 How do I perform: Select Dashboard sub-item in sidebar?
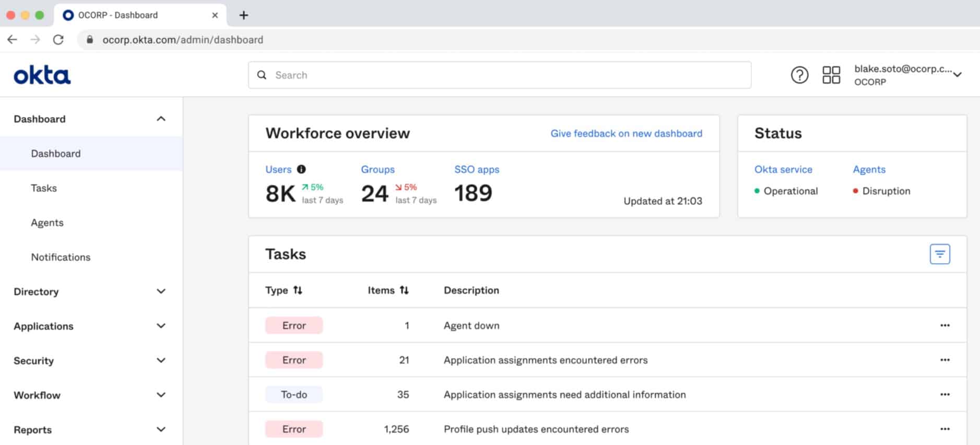91,154
